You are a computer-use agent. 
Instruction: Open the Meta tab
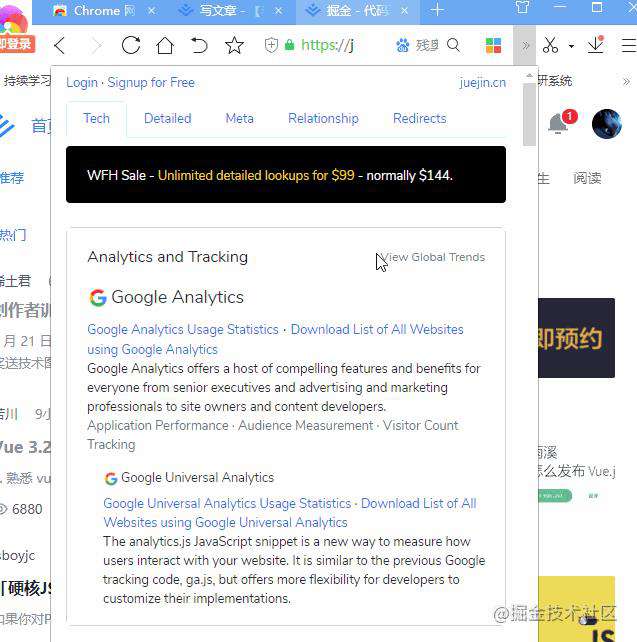click(x=239, y=119)
